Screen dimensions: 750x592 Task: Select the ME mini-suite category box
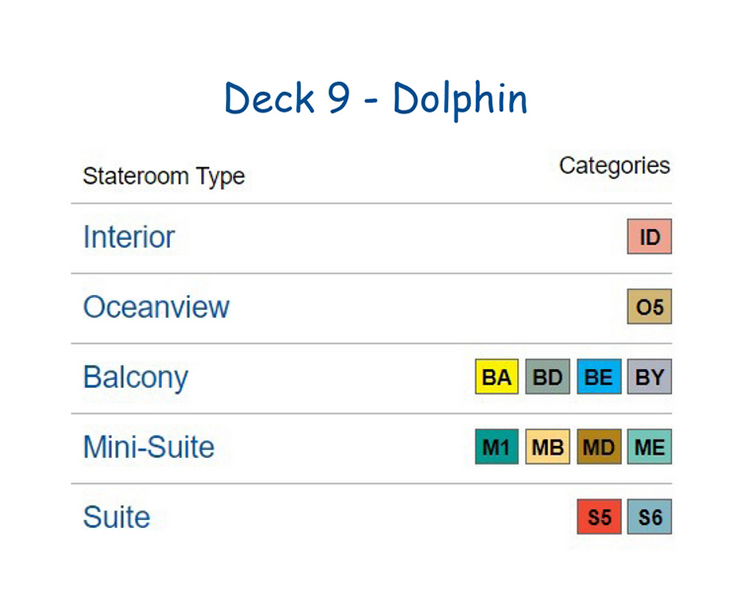(x=650, y=447)
